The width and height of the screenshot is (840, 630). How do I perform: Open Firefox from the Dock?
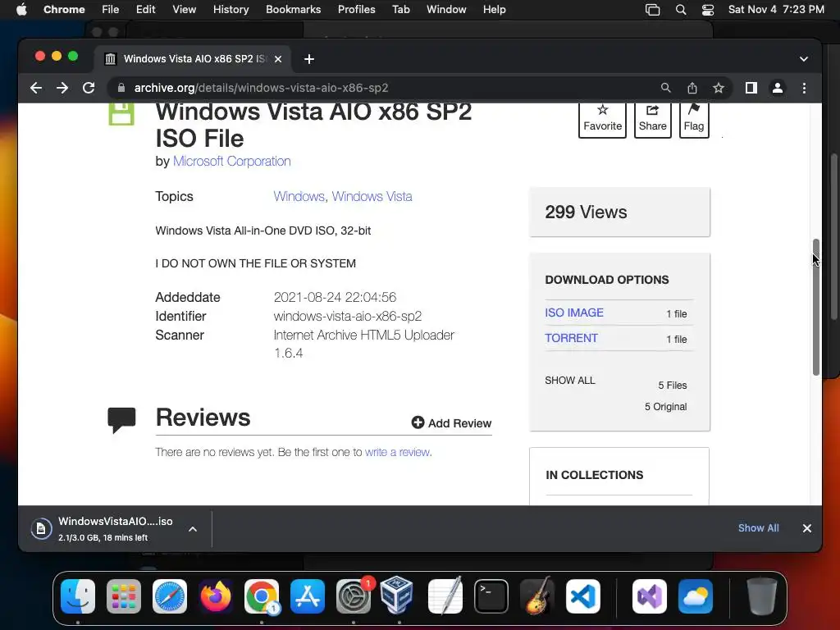pos(216,596)
